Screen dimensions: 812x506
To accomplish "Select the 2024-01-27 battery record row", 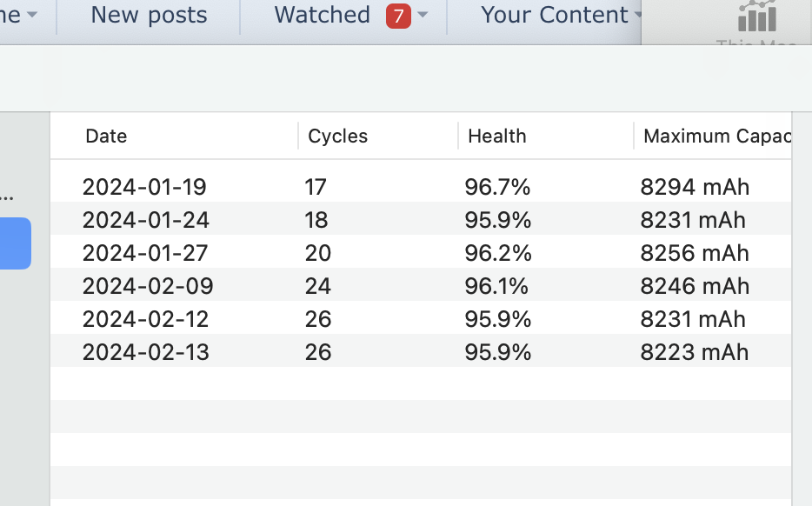I will [146, 253].
